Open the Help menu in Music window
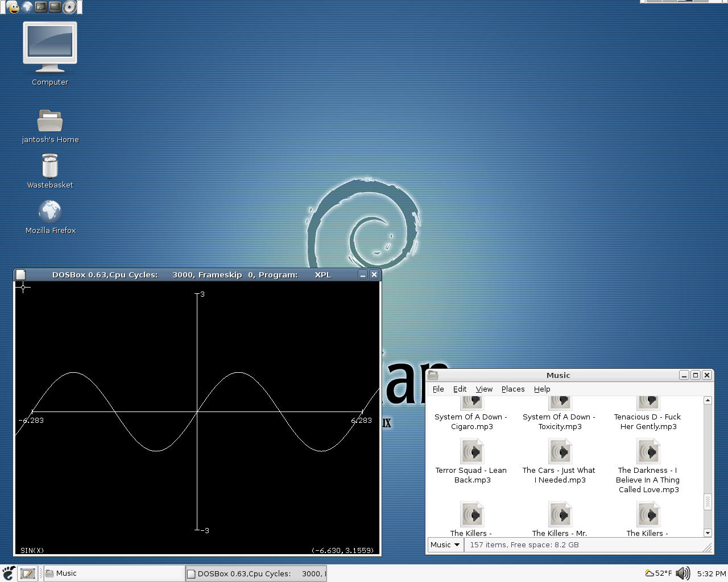This screenshot has width=728, height=582. pos(542,389)
